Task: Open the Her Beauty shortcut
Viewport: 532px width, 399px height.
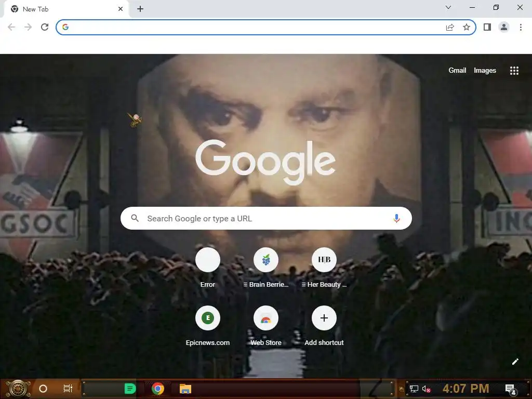Action: 324,268
